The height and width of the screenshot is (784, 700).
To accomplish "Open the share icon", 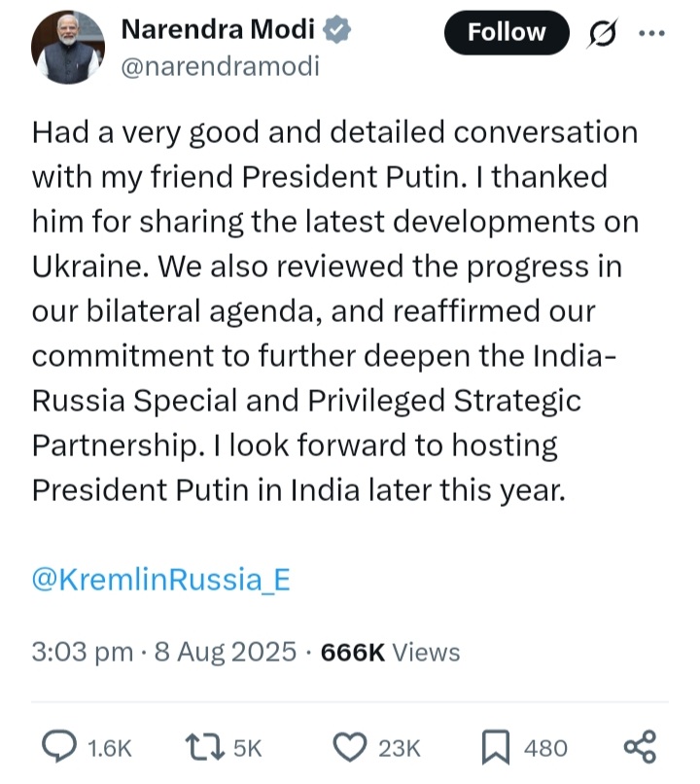I will (x=640, y=746).
